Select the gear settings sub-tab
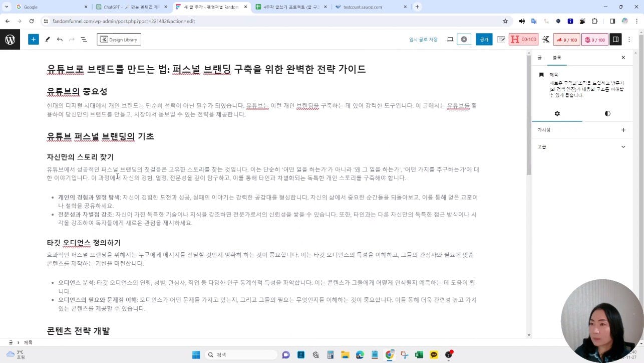The image size is (644, 363). (x=557, y=114)
